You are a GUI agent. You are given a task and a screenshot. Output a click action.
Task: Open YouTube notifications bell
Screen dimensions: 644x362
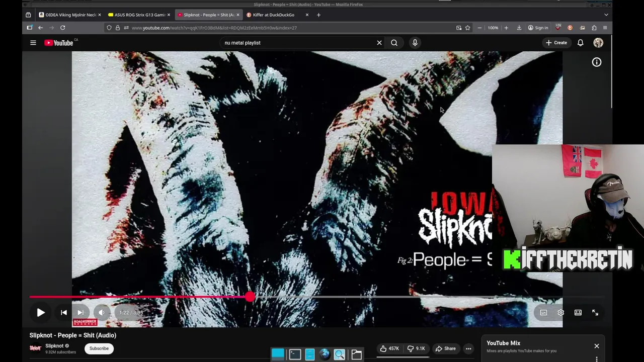pyautogui.click(x=581, y=43)
